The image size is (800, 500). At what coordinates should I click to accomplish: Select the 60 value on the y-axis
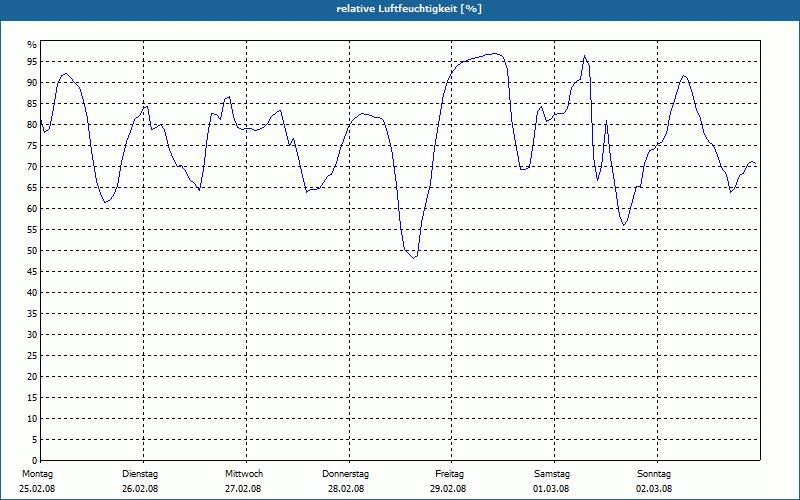click(32, 209)
